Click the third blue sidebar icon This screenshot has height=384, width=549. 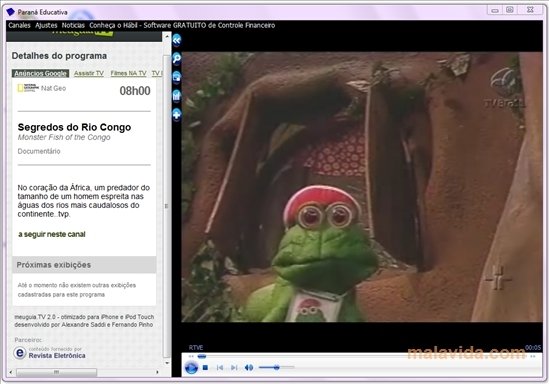coord(177,77)
